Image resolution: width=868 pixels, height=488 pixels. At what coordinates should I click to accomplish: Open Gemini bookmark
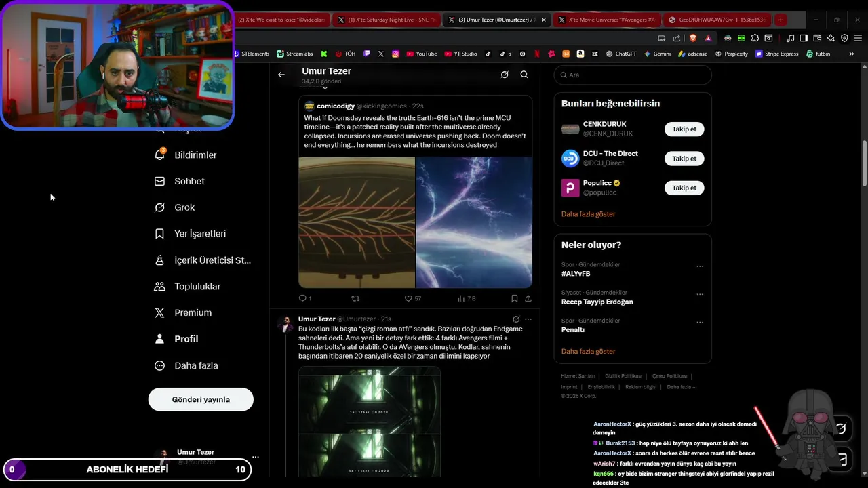point(657,54)
